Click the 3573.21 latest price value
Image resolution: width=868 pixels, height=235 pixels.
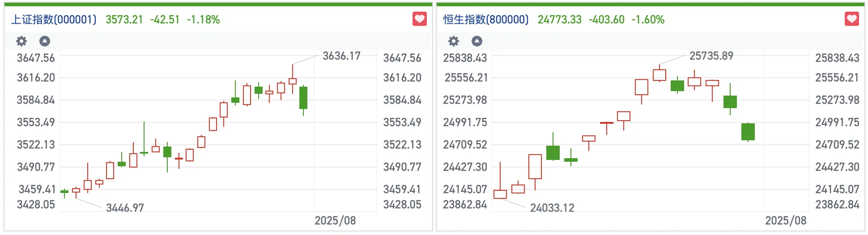pyautogui.click(x=124, y=20)
